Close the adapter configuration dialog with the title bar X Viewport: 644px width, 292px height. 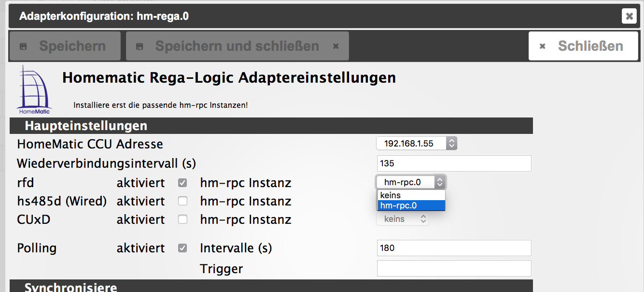point(629,16)
